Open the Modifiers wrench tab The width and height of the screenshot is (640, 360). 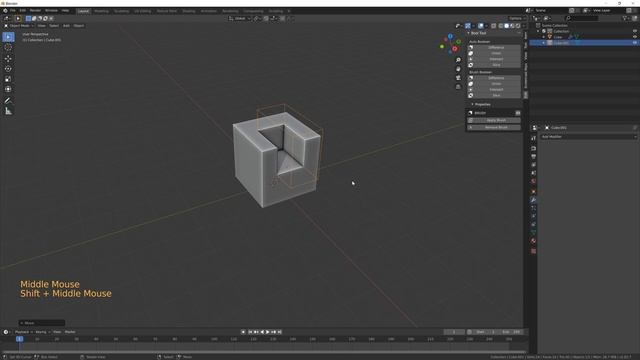533,200
